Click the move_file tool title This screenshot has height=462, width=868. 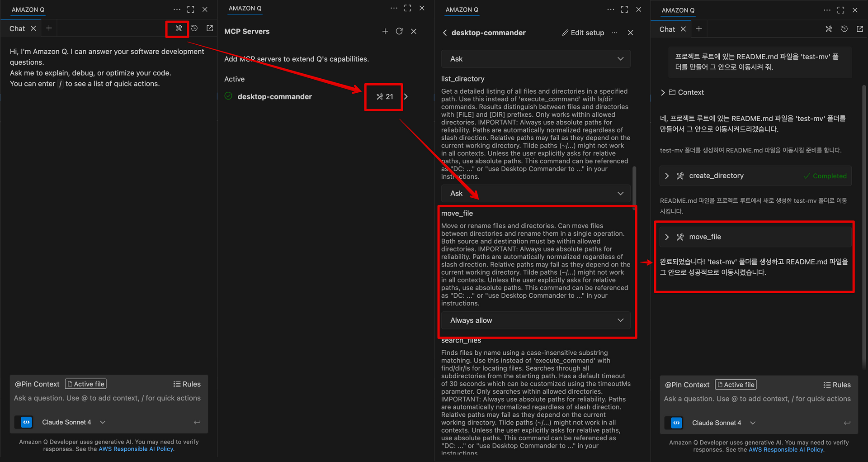click(x=457, y=213)
